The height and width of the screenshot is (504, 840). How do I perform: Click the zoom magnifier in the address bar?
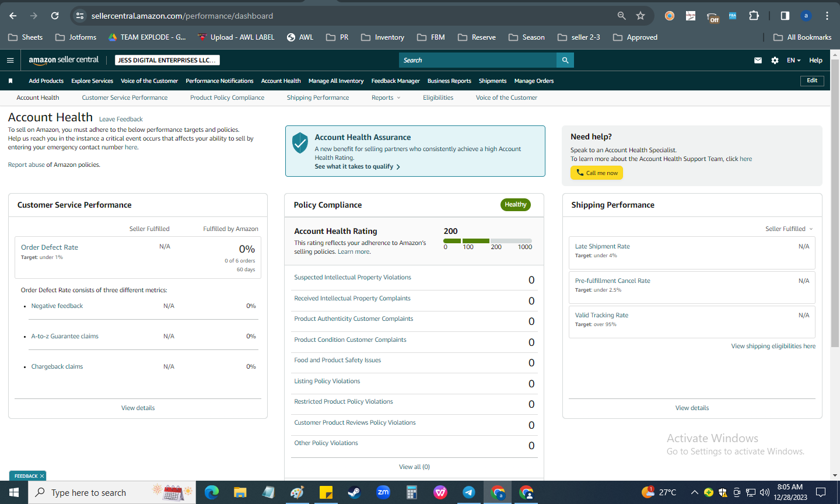click(622, 16)
